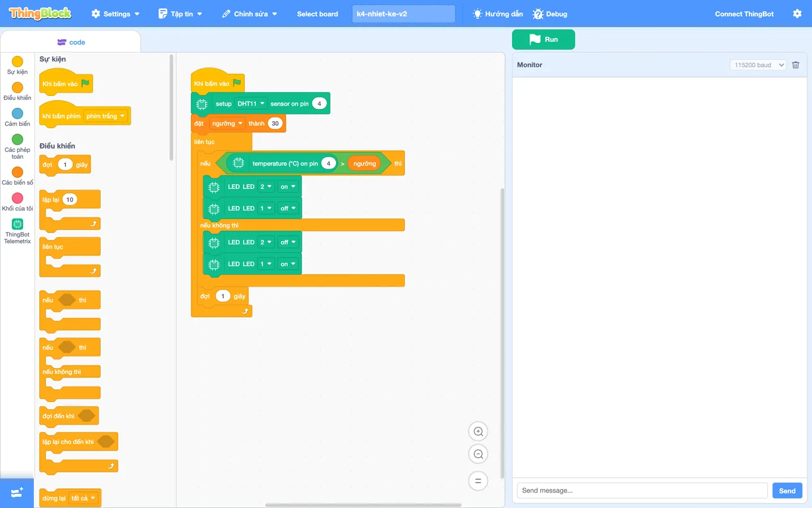The height and width of the screenshot is (508, 812).
Task: Open the Debug bug icon
Action: click(538, 14)
